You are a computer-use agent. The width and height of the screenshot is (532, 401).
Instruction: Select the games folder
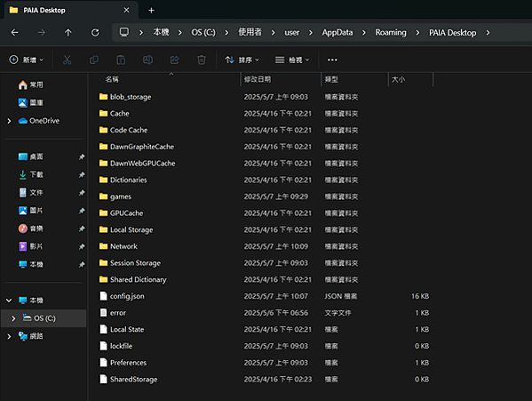tap(115, 196)
